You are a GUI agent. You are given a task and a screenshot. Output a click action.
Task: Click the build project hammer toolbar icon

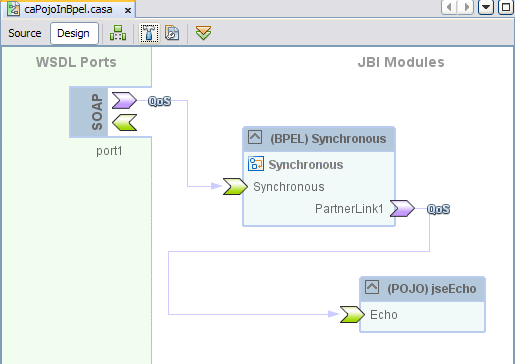coord(149,33)
